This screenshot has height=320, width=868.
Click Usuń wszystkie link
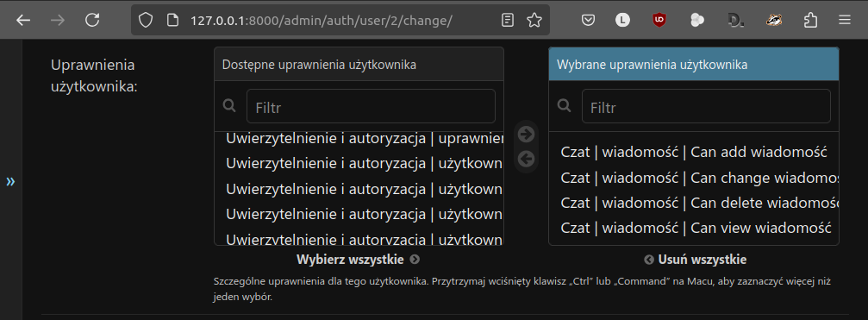[x=696, y=259]
